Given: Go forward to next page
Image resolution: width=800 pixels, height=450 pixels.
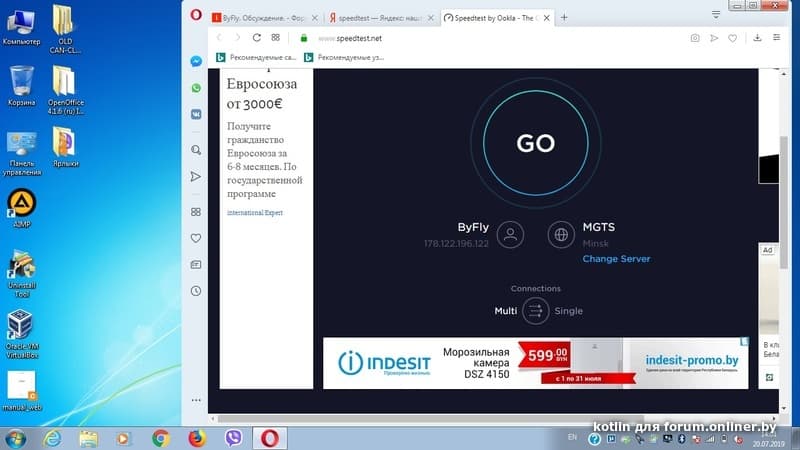Looking at the screenshot, I should point(238,38).
